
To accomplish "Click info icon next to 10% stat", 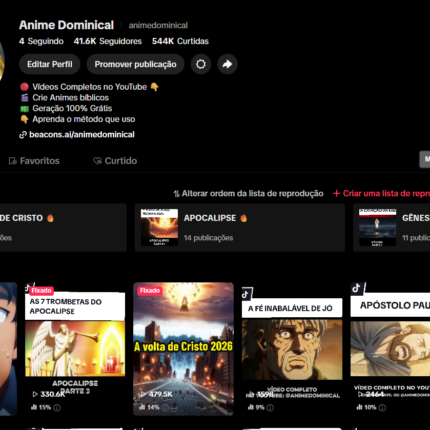I will coord(383,407).
